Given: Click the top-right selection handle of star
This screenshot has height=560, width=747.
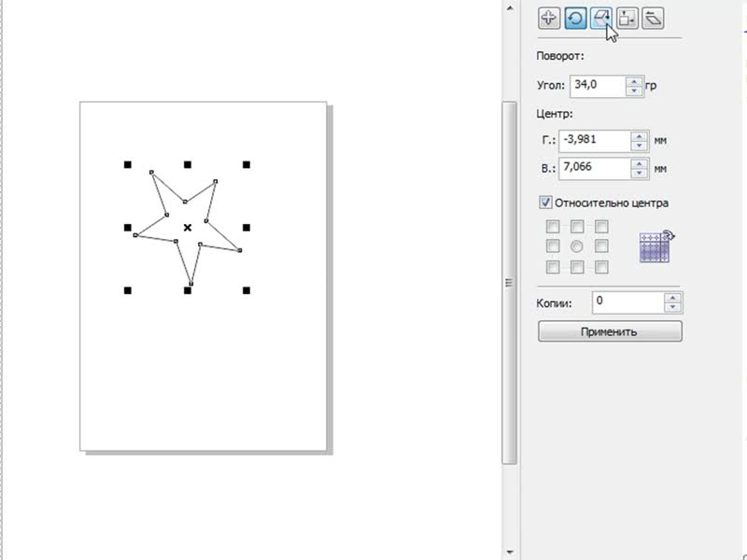Looking at the screenshot, I should 247,165.
